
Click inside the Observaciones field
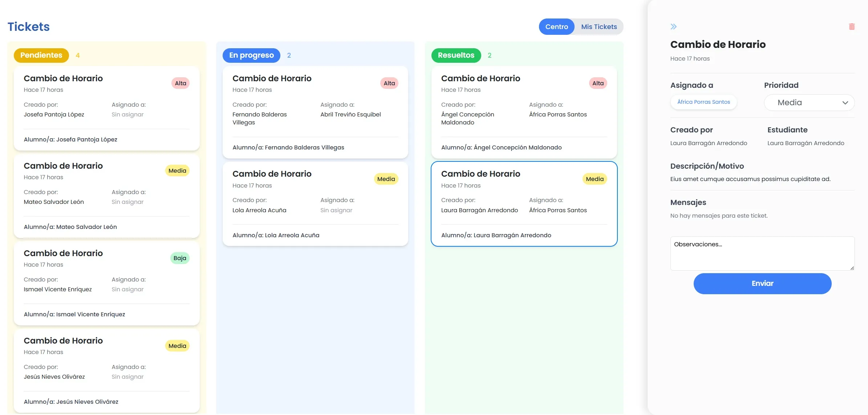point(762,253)
